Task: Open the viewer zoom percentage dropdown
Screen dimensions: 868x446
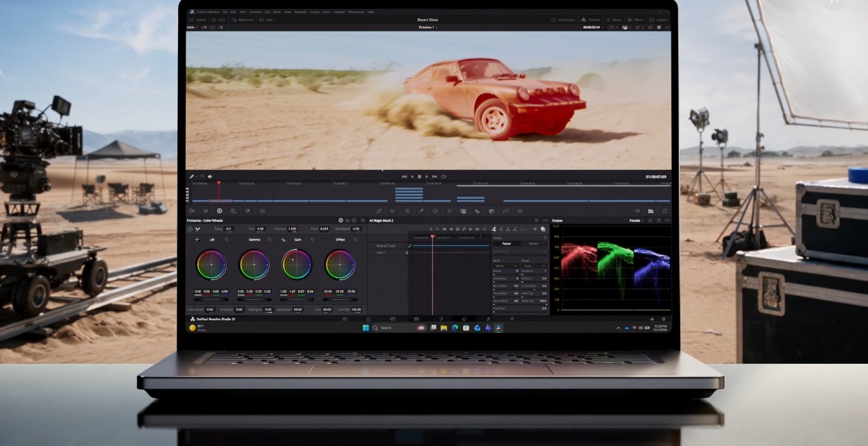Action: [x=193, y=27]
